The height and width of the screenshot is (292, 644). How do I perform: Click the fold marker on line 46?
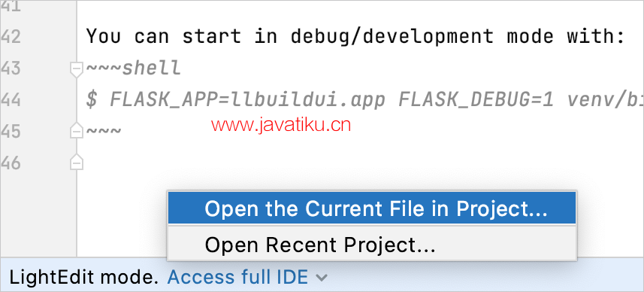pyautogui.click(x=77, y=162)
